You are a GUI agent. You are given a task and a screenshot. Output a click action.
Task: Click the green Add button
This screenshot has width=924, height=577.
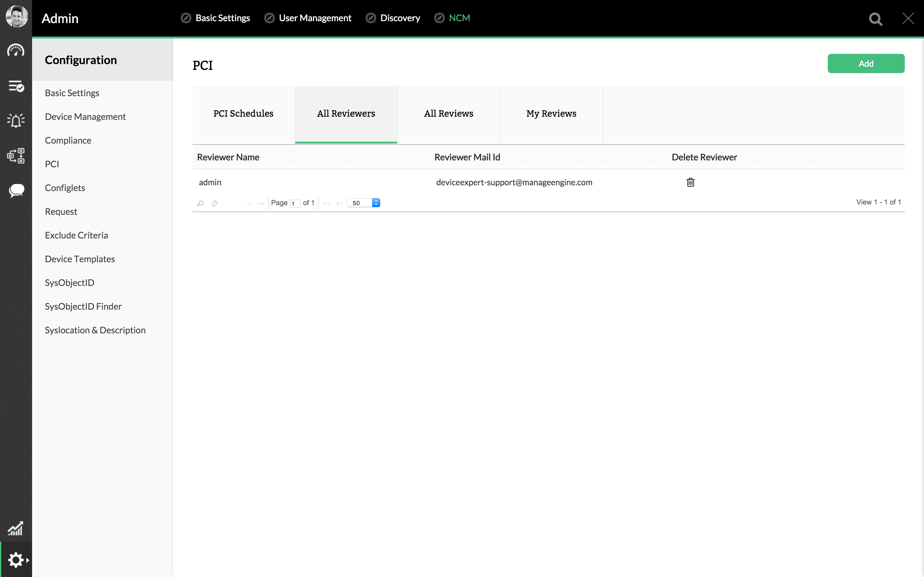(866, 63)
